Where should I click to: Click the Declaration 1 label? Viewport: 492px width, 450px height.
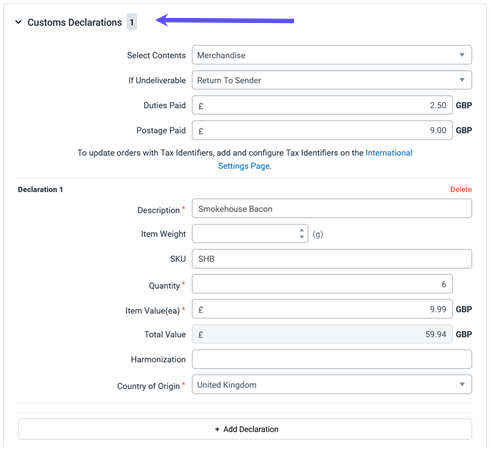(x=40, y=190)
